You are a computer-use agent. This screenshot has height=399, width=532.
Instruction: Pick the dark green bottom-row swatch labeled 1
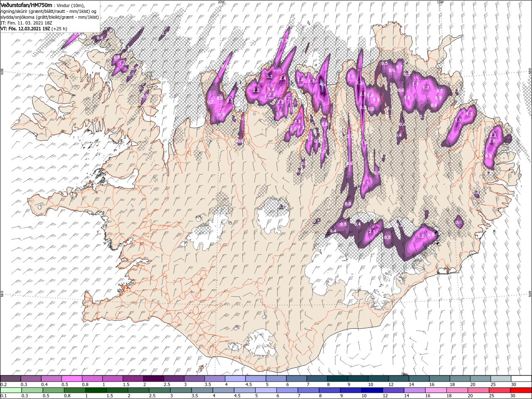point(96,390)
